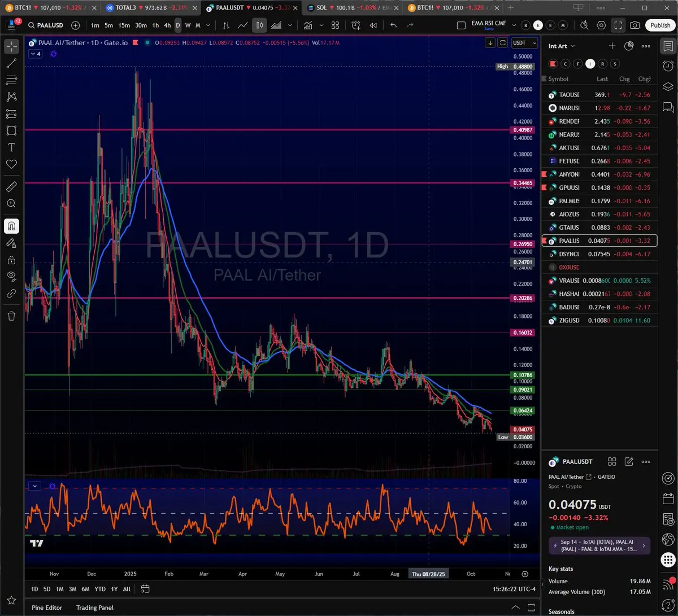Open the Indicators menu icon

[x=308, y=25]
